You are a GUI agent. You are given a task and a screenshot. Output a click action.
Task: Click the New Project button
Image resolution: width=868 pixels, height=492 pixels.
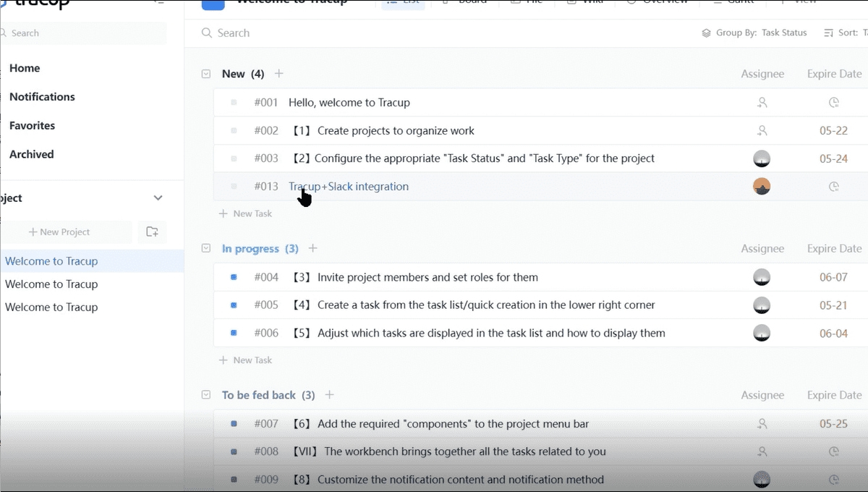pyautogui.click(x=59, y=232)
